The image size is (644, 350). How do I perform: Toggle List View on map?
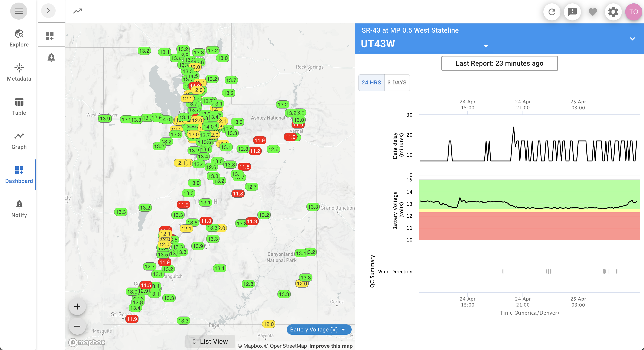[210, 341]
